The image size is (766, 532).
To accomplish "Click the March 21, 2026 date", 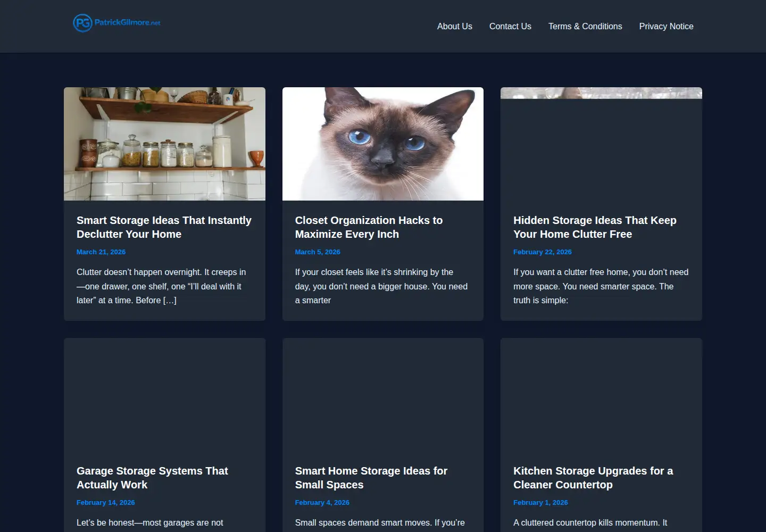I will (101, 252).
